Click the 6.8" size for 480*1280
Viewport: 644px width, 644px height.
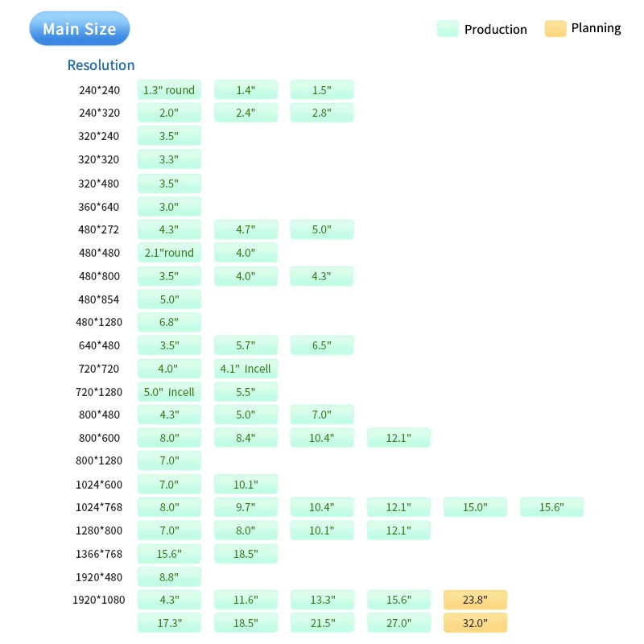[x=169, y=322]
